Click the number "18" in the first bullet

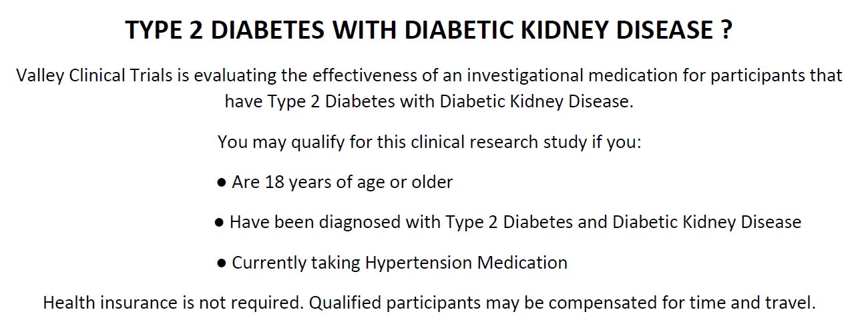pyautogui.click(x=273, y=182)
